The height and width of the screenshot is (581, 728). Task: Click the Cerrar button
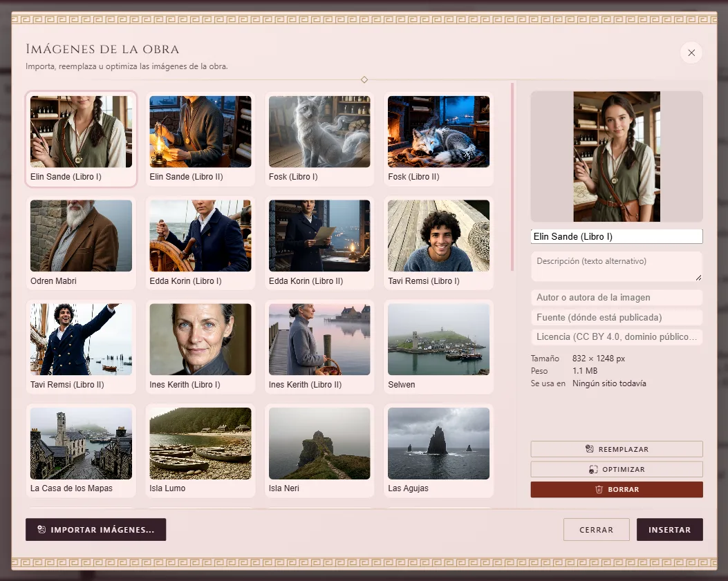(596, 529)
